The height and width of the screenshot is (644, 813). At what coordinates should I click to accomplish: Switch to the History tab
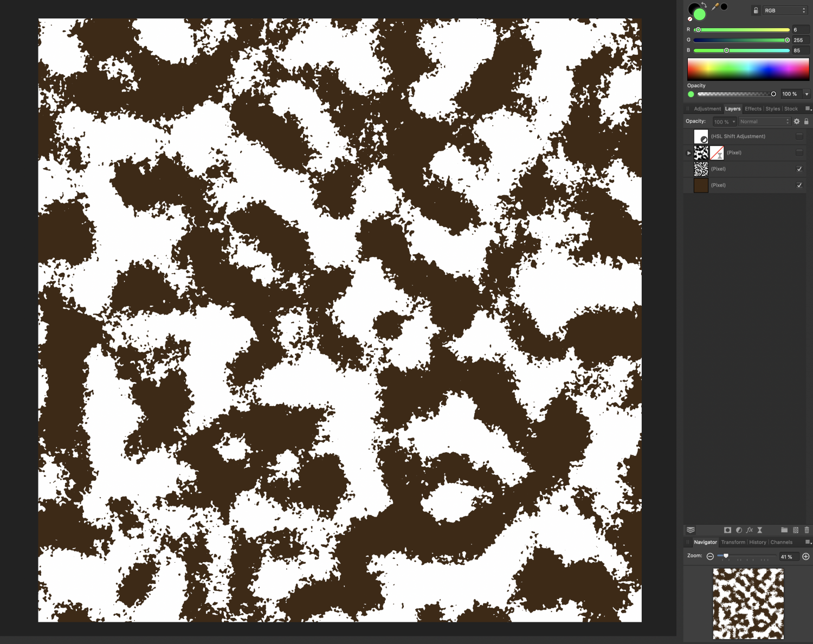tap(758, 542)
